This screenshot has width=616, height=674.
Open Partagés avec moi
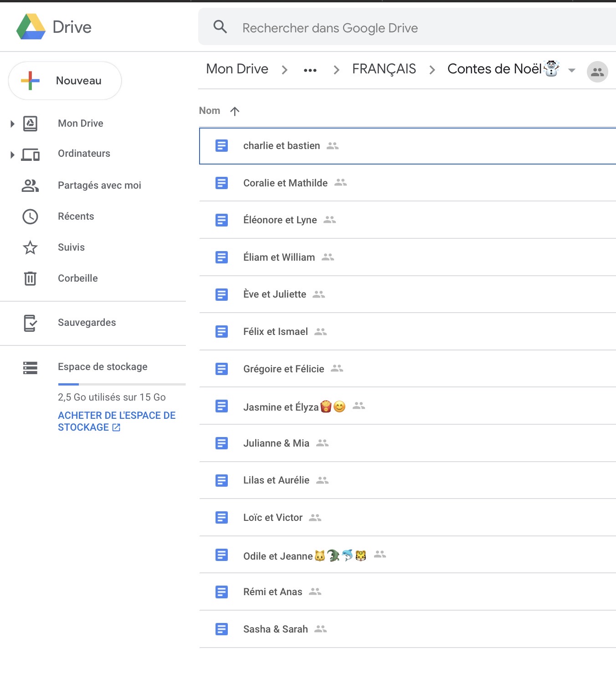point(99,185)
